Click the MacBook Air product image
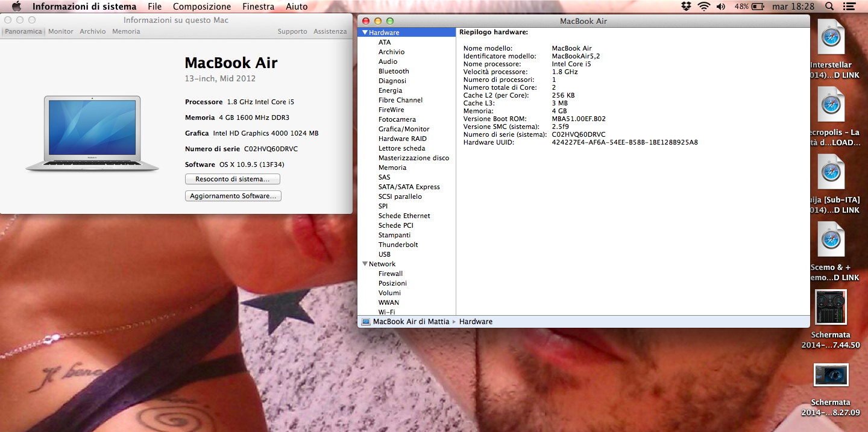The image size is (868, 432). coord(92,134)
